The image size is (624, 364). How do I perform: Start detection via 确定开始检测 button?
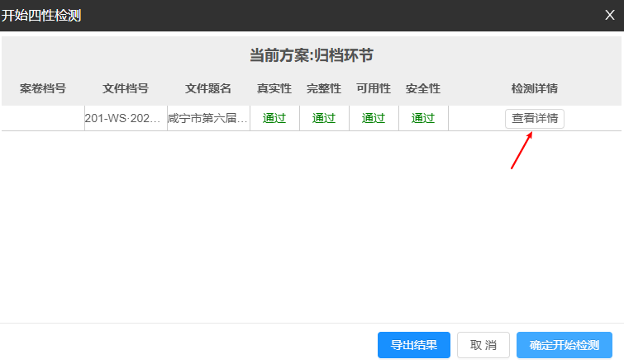point(564,345)
